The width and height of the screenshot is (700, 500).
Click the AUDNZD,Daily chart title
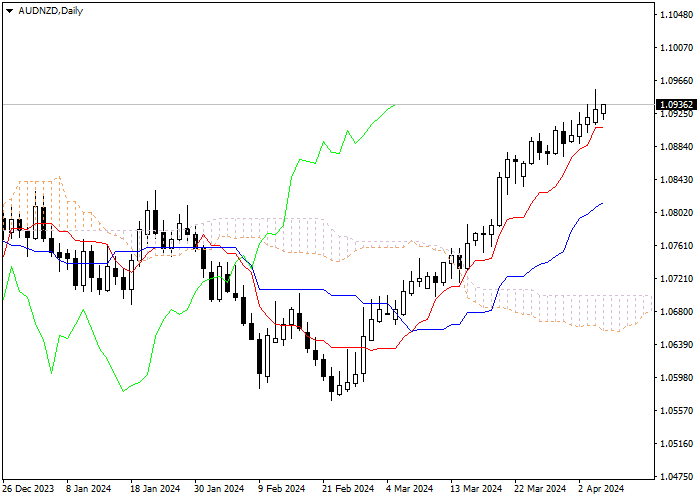(x=50, y=11)
